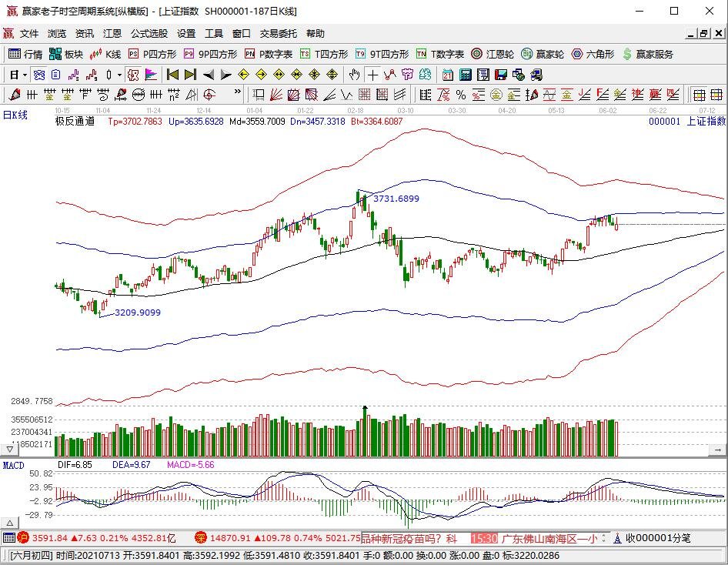This screenshot has height=565, width=728.
Task: Click yellow diamond horizontal-compress icon
Action: coord(297,75)
